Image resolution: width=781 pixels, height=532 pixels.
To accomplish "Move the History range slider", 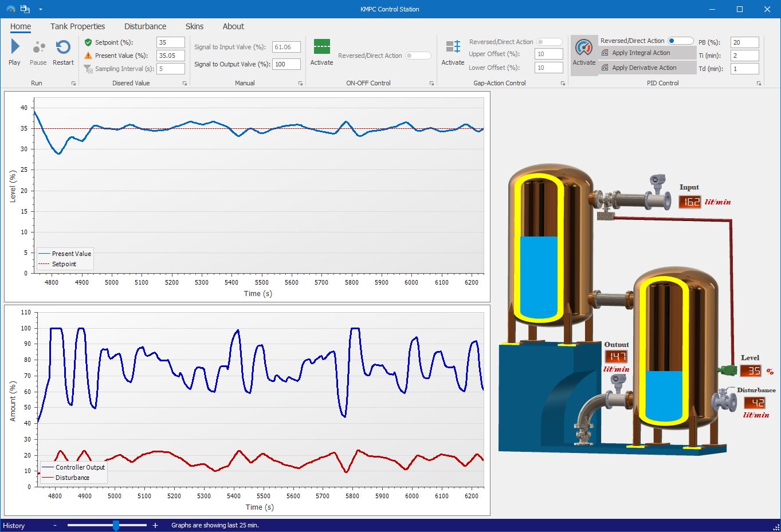I will coord(116,525).
